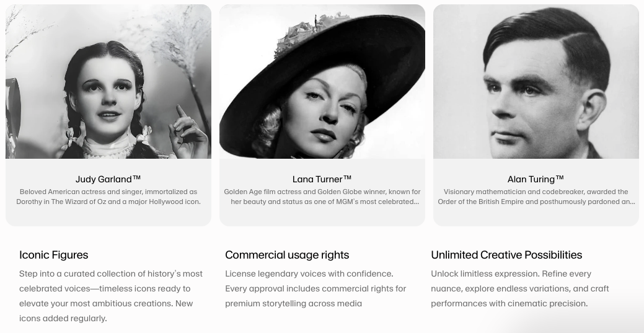Open the Lana Turner™ card title
This screenshot has width=644, height=333.
point(322,179)
